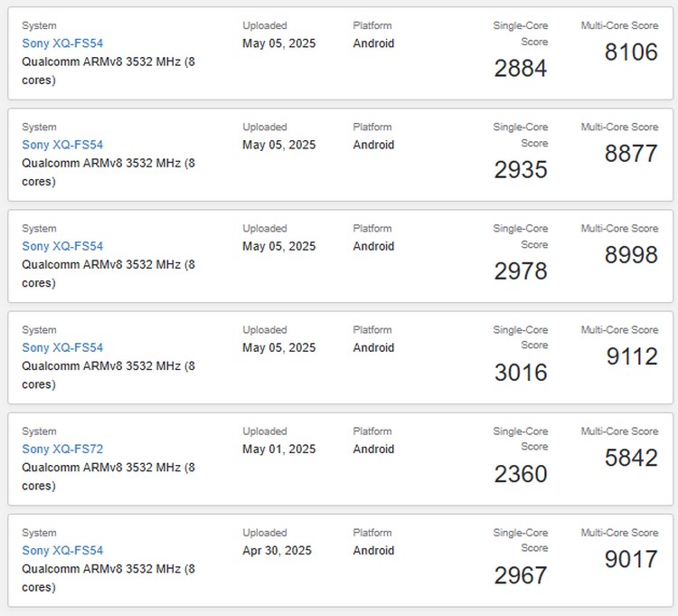Select the multi-core score 5842

pos(631,458)
